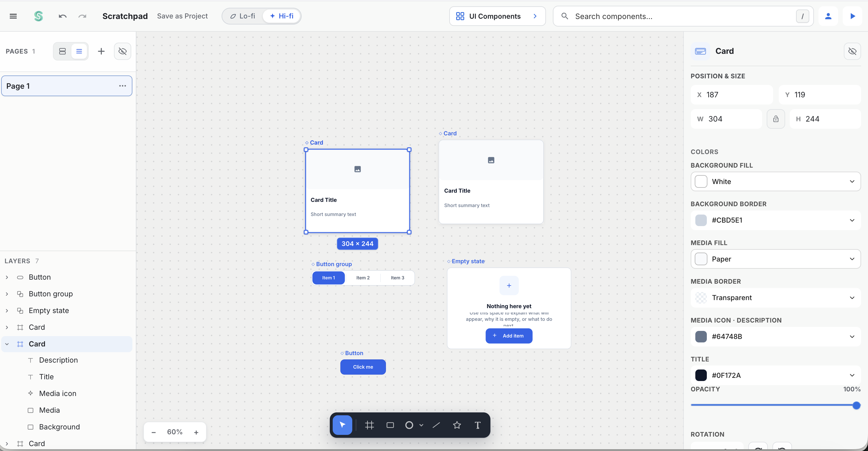The width and height of the screenshot is (868, 451).
Task: Open the Media Icon #64748B dropdown
Action: click(x=776, y=337)
